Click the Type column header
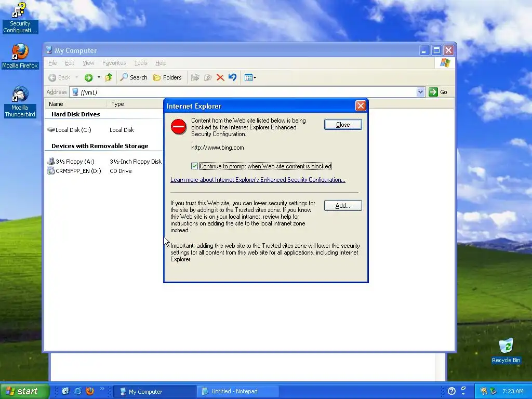 click(135, 104)
